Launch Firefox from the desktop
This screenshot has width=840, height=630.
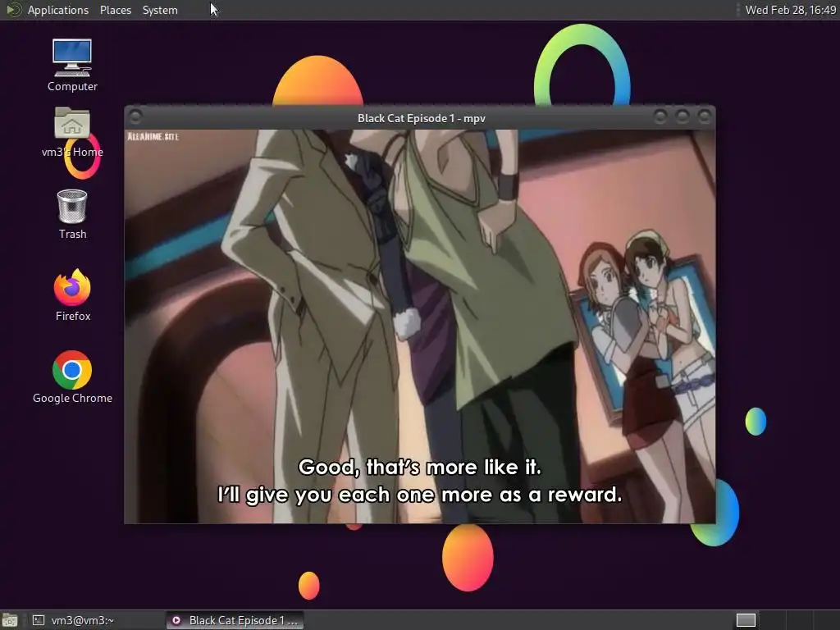[72, 295]
